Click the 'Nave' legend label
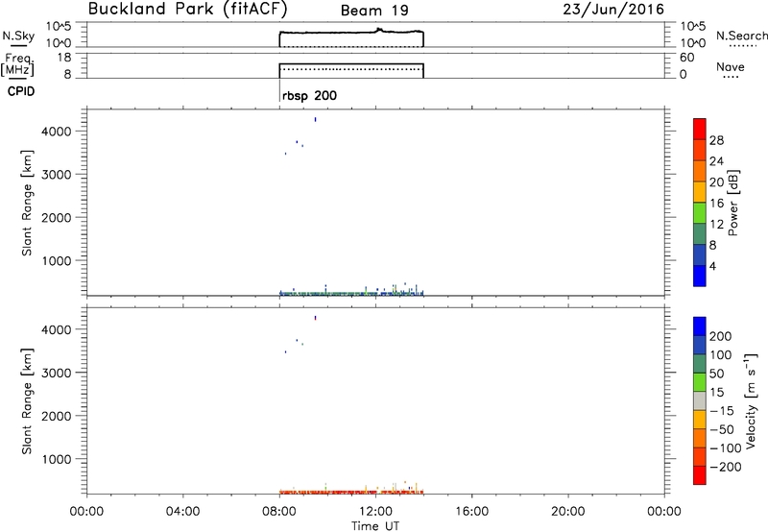768x532 pixels. pos(730,67)
